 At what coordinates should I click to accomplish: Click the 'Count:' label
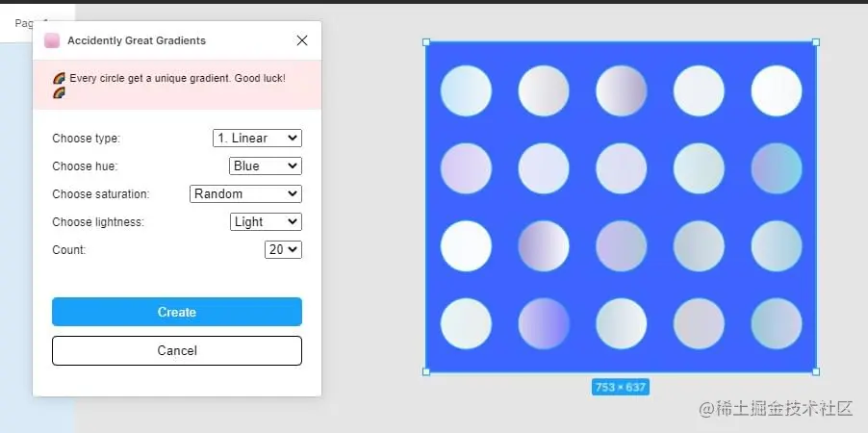[x=69, y=250]
